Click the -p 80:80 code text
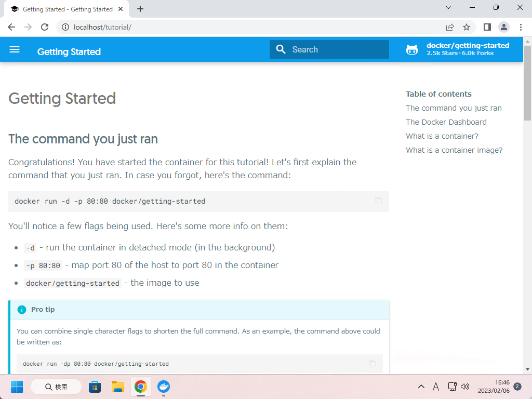Screen dimensions: 532x399 pyautogui.click(x=43, y=265)
